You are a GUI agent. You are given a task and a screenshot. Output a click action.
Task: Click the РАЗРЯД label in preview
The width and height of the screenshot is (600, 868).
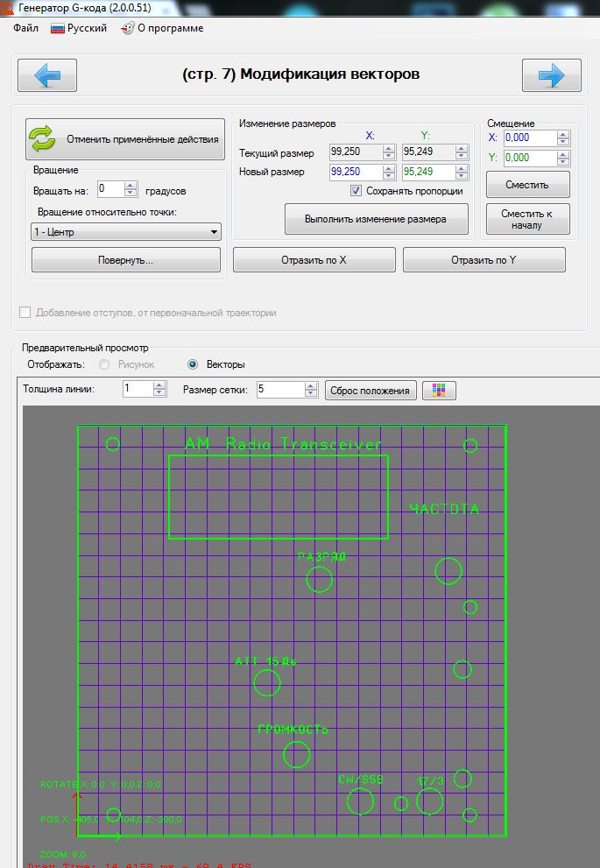click(x=321, y=557)
